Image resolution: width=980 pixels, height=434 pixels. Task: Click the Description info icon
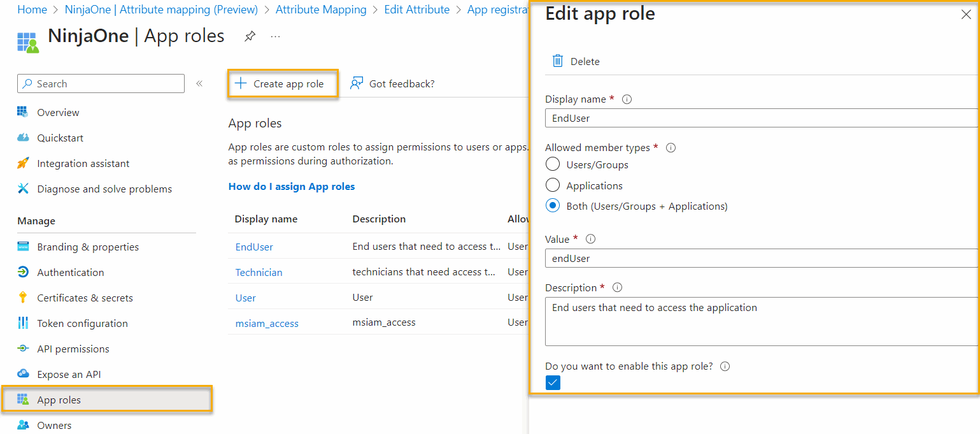(x=617, y=288)
